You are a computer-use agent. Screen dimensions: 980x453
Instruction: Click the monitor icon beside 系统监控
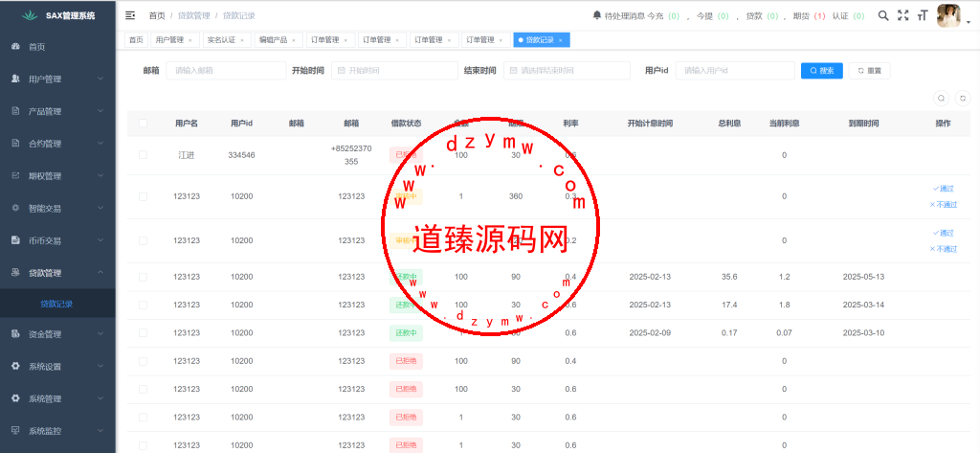[x=15, y=430]
